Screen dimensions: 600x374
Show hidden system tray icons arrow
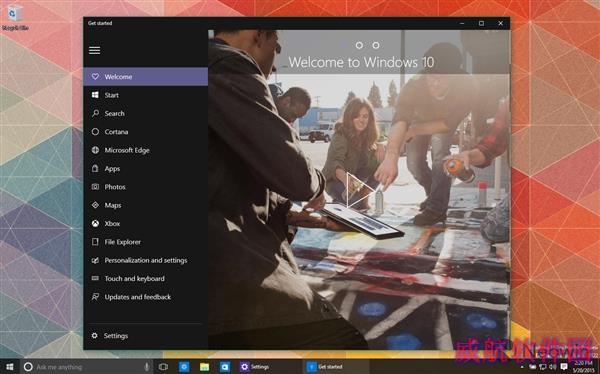click(x=522, y=367)
